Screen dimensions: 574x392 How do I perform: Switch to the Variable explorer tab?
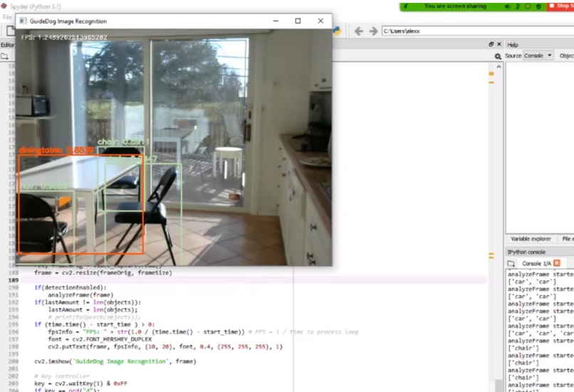(531, 239)
